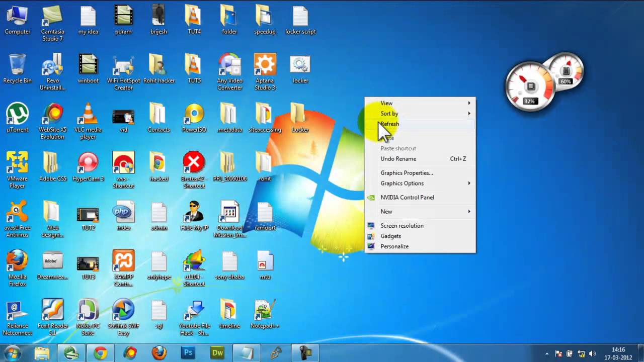The width and height of the screenshot is (644, 362).
Task: Select Youtube File Hack shortcut icon
Action: [x=194, y=318]
